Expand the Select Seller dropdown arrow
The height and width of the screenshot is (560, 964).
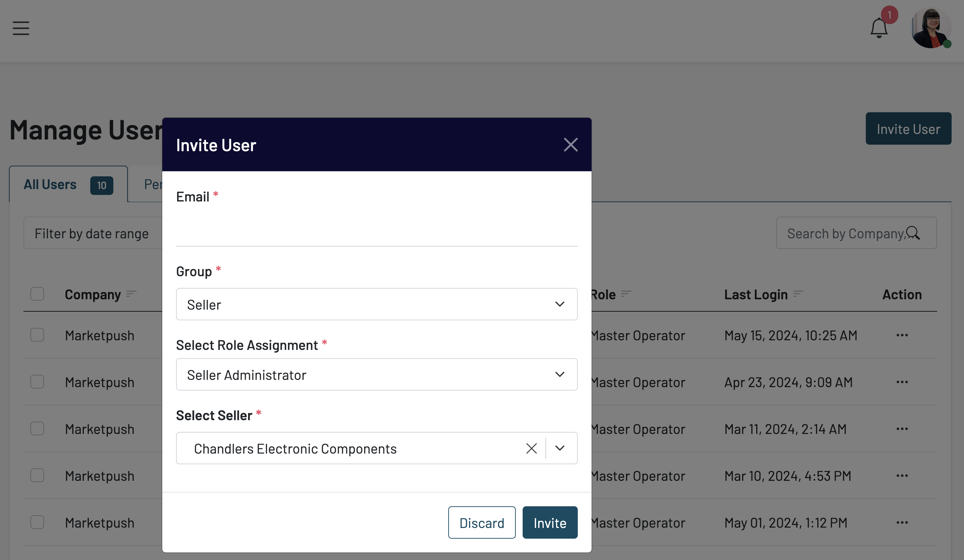point(560,448)
